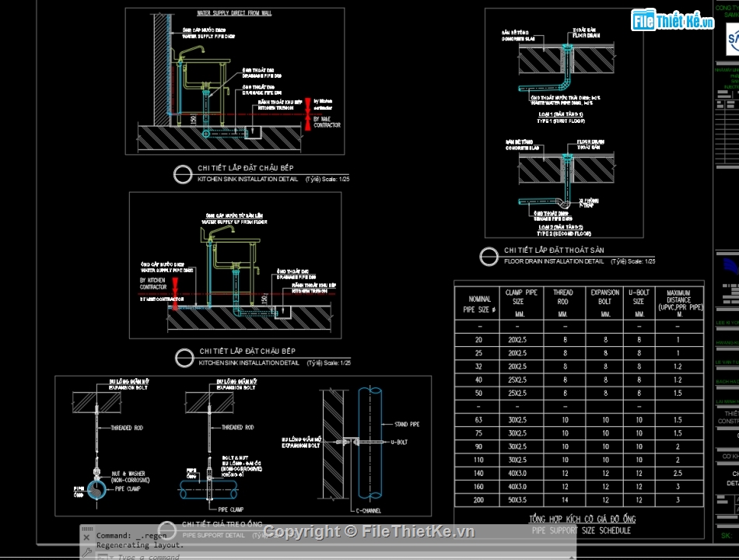Select nominal pipe size cell '110'

pos(478,460)
